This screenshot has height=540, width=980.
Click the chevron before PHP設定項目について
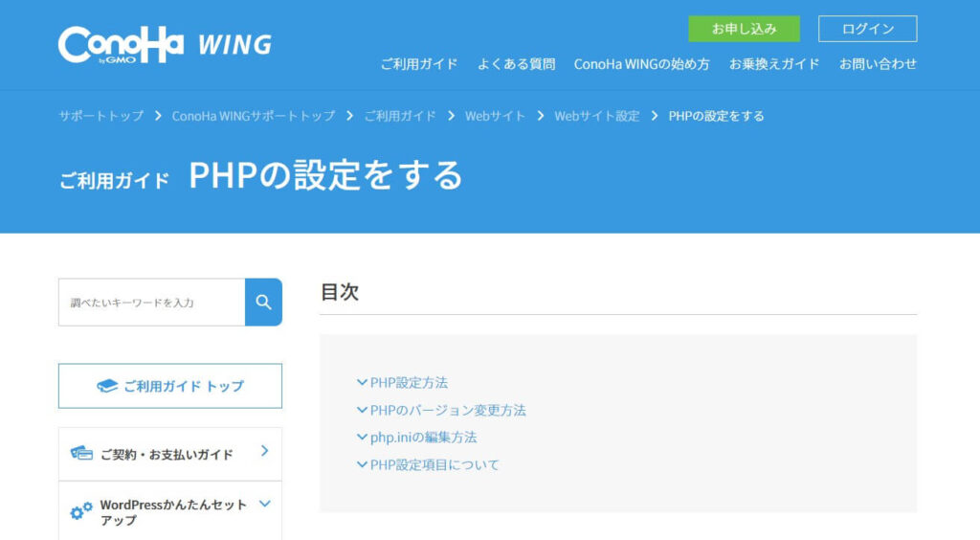point(362,464)
